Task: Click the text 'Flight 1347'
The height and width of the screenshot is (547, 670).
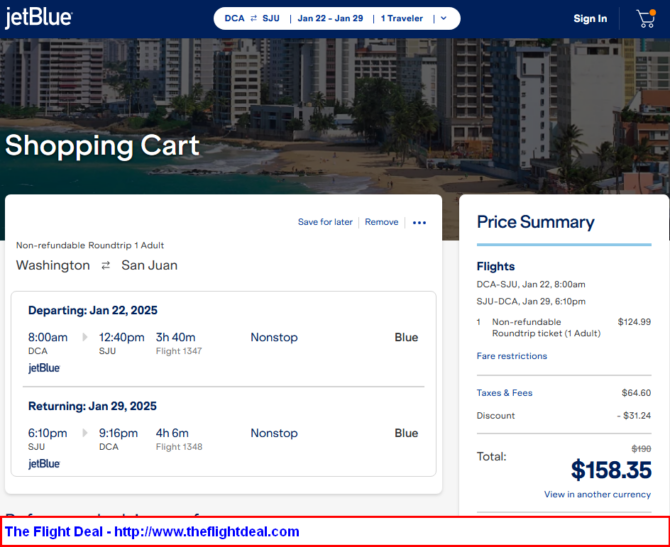Action: point(179,351)
